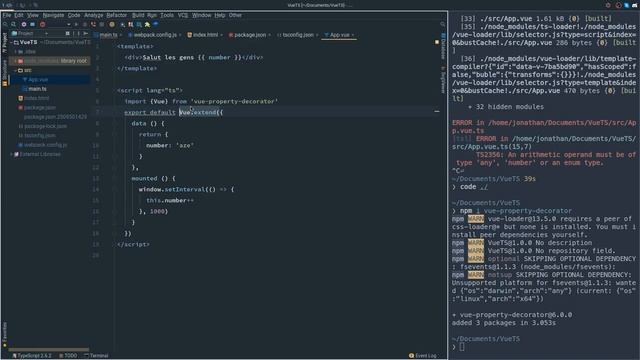The image size is (640, 360).
Task: Select webpack.config.js in project tree
Action: pos(45,145)
